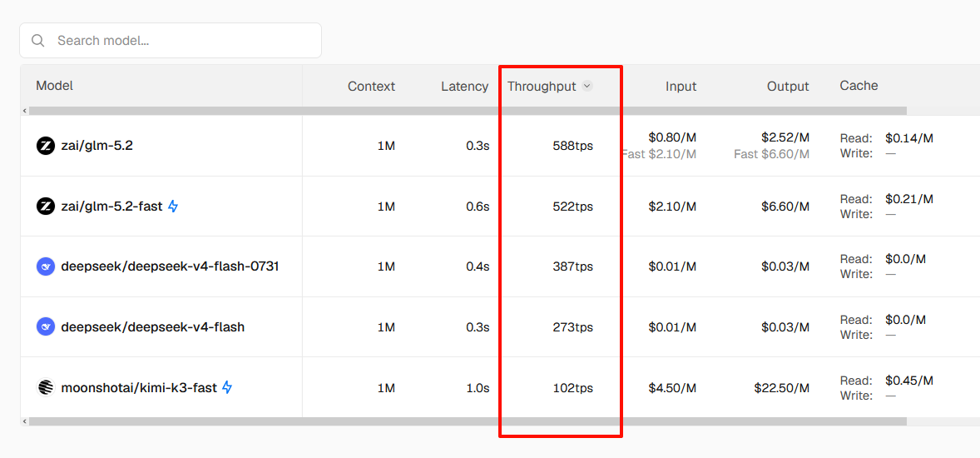Select the 522tps throughput value
The image size is (980, 458).
tap(573, 207)
